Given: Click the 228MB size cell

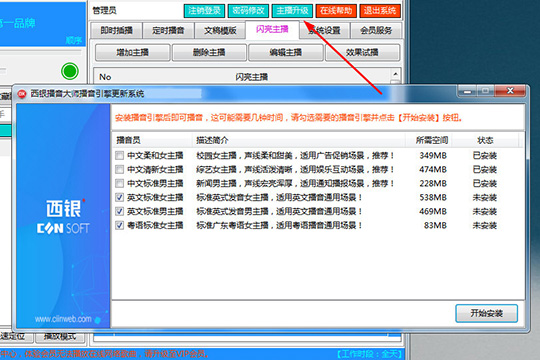Looking at the screenshot, I should (x=433, y=183).
